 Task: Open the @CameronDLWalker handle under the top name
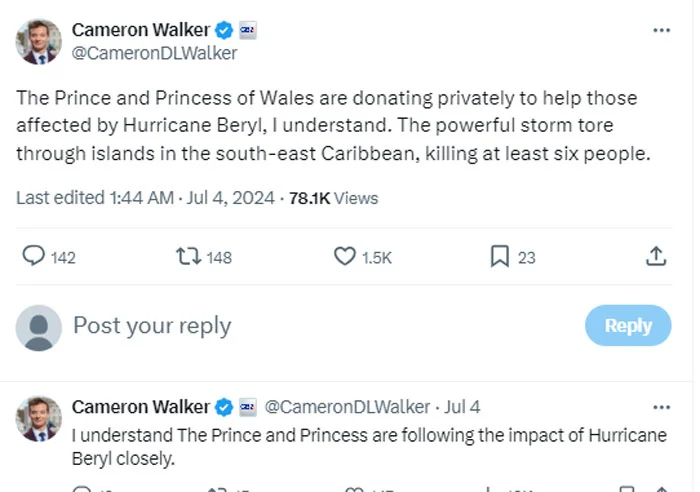tap(154, 54)
